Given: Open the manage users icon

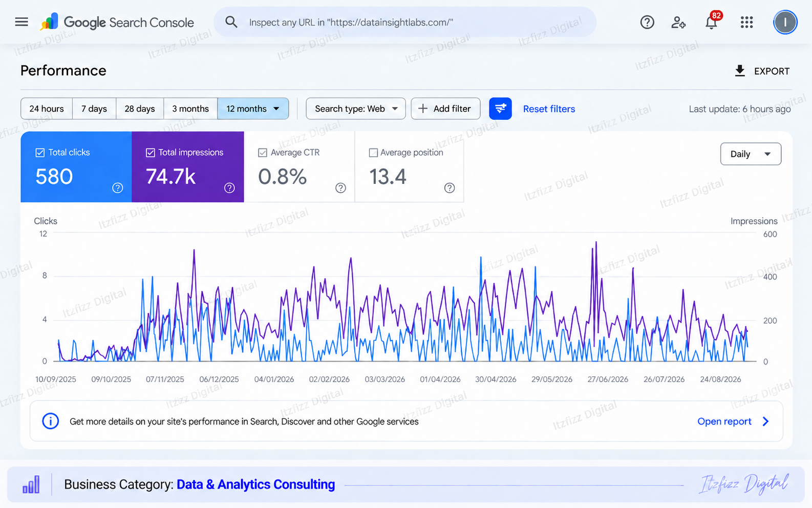Looking at the screenshot, I should tap(678, 22).
